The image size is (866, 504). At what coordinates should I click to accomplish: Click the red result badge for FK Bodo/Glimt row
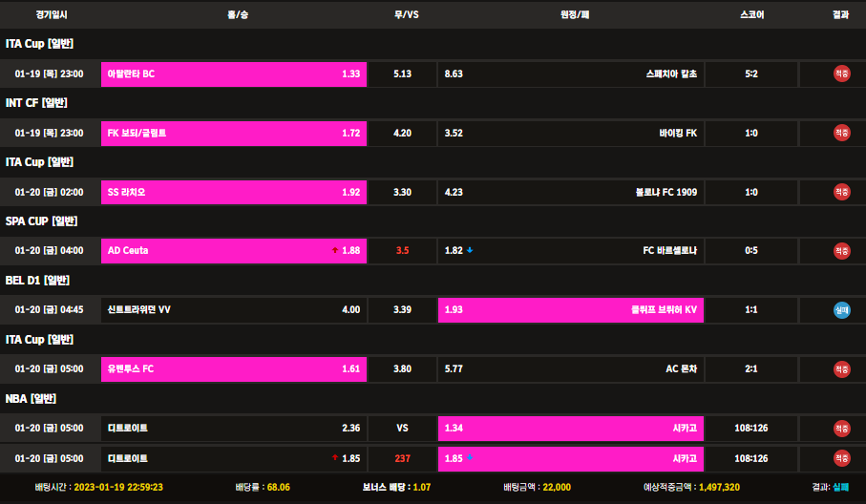pyautogui.click(x=841, y=133)
